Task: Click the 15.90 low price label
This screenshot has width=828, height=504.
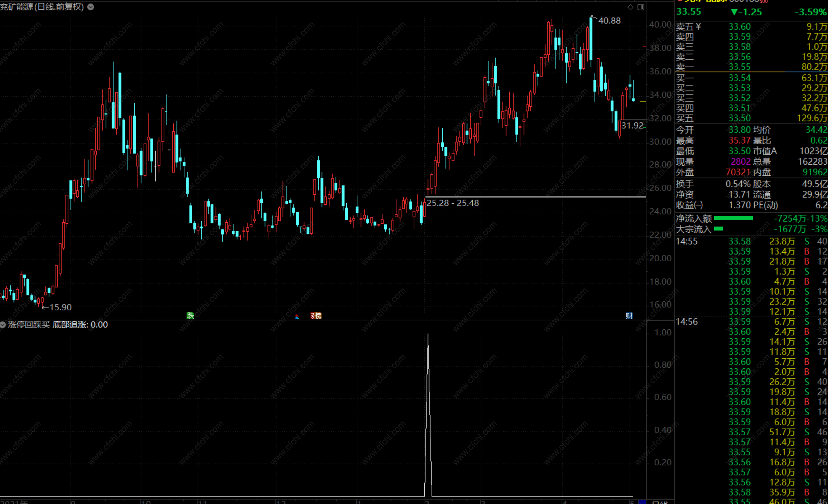Action: (x=60, y=307)
